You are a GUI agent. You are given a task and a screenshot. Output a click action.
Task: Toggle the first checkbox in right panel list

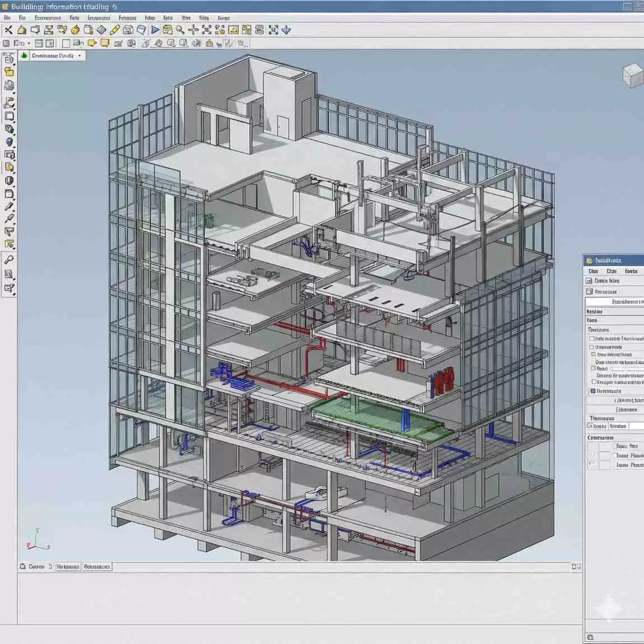591,338
